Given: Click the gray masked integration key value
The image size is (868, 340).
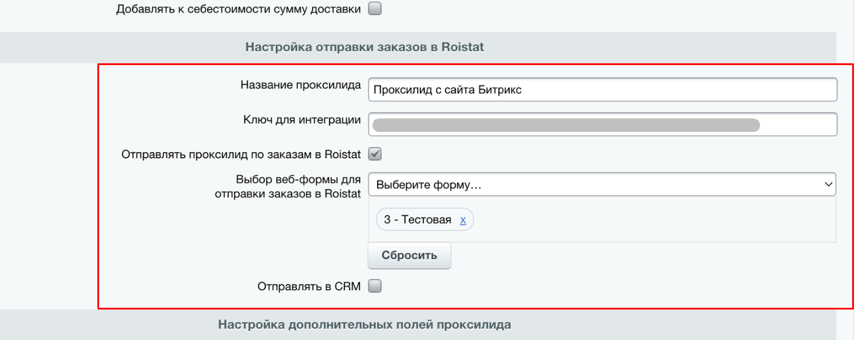Looking at the screenshot, I should tap(566, 125).
